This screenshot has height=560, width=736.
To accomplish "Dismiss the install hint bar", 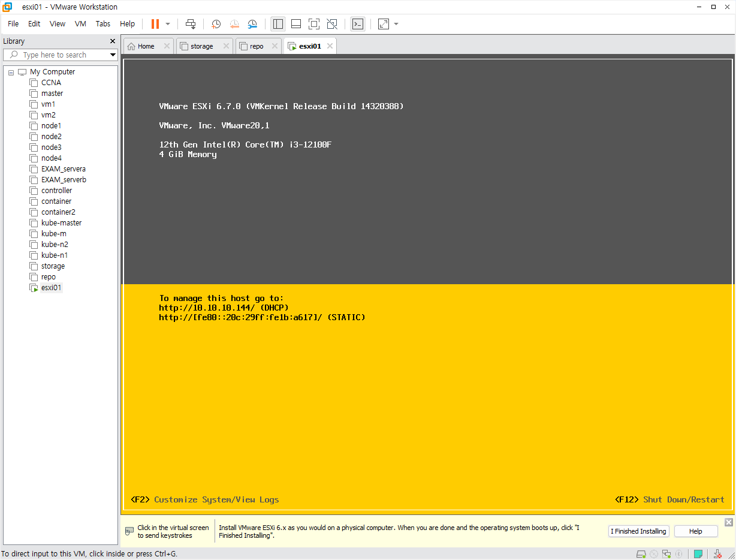I will (x=729, y=522).
